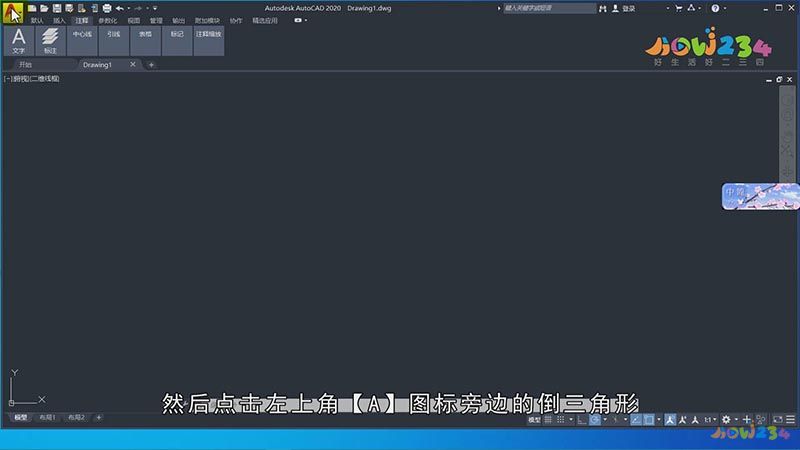Open the 参数化 ribbon tab
The image size is (800, 450).
click(x=108, y=20)
